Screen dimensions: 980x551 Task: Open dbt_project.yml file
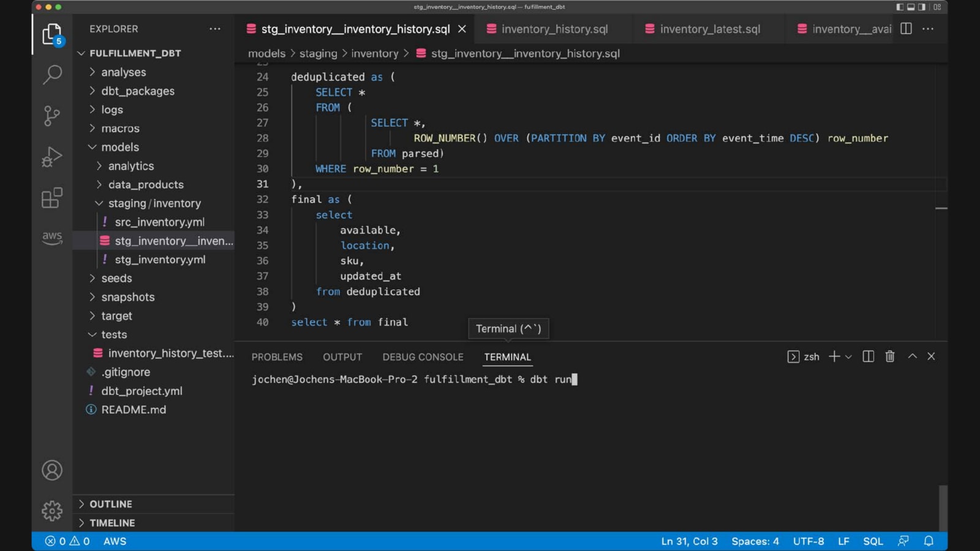click(x=153, y=391)
